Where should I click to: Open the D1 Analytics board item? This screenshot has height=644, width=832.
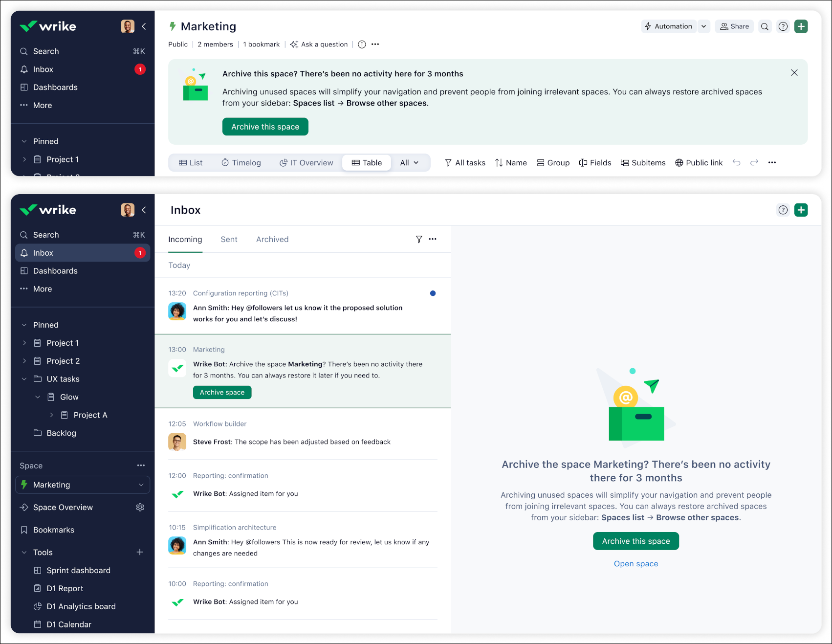coord(81,606)
